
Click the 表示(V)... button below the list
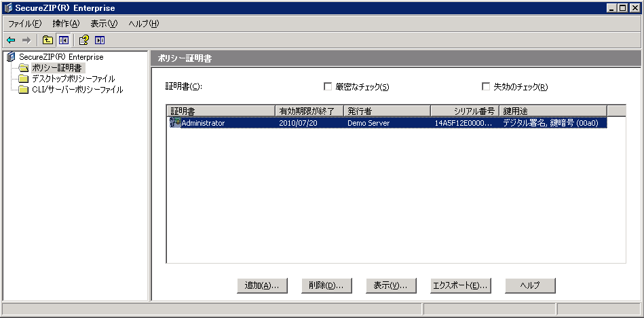click(391, 285)
